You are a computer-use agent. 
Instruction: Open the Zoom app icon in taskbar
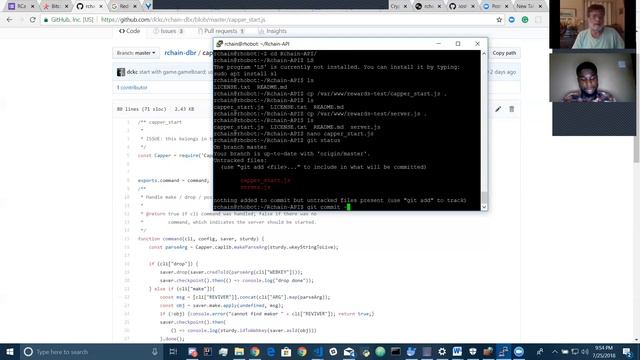(x=519, y=351)
